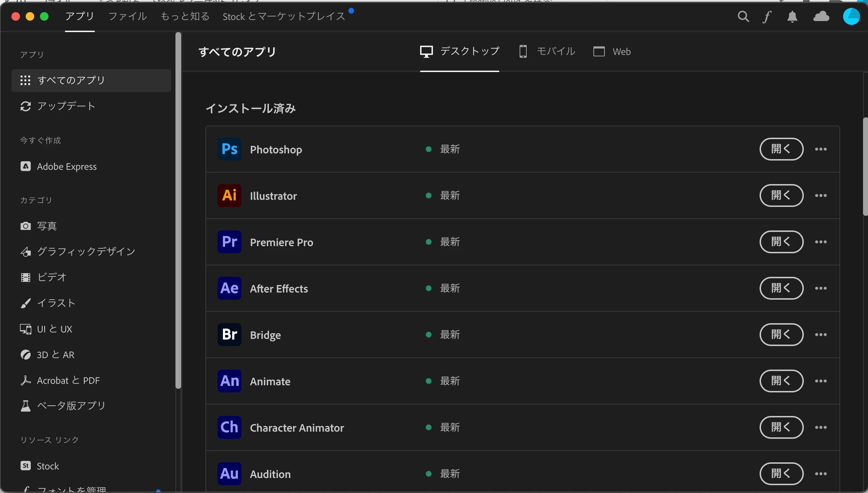Expand three-dot menu for Animate
This screenshot has width=868, height=493.
[821, 381]
